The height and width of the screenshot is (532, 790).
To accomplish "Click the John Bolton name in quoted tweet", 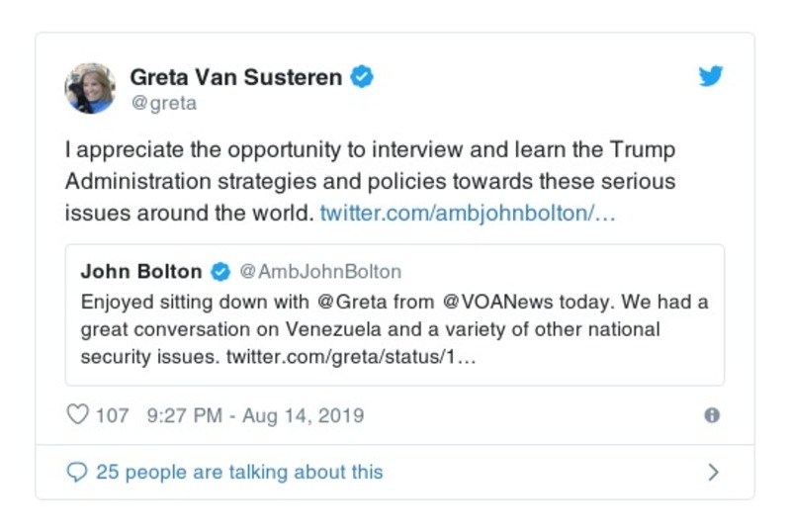I will point(140,271).
